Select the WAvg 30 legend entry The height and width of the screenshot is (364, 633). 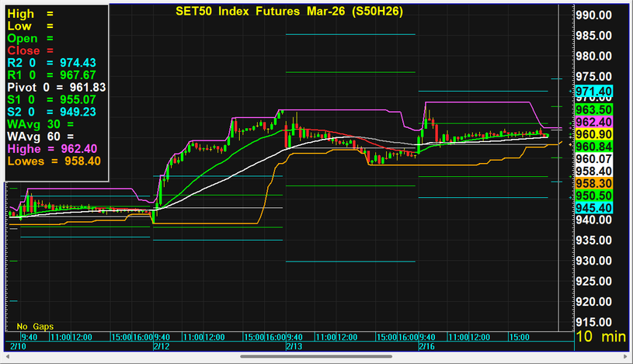(x=31, y=124)
